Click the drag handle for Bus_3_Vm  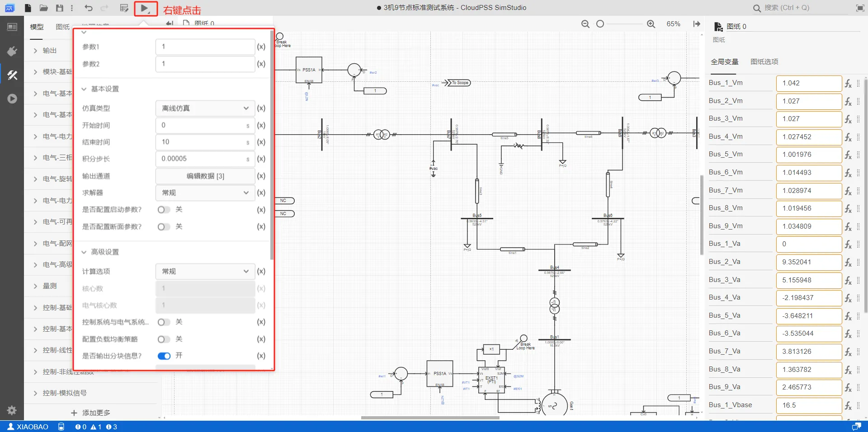point(858,119)
